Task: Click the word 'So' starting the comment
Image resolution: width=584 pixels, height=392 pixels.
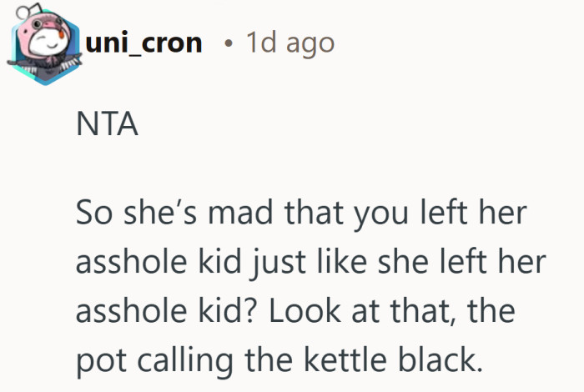Action: [x=91, y=215]
